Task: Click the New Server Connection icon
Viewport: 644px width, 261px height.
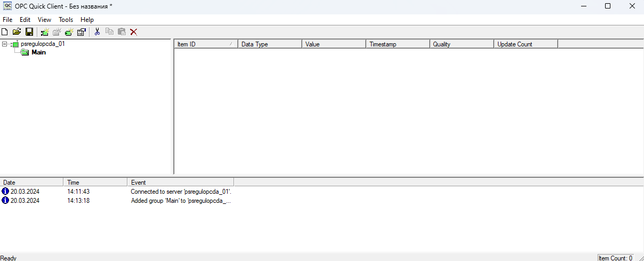Action: (x=45, y=32)
